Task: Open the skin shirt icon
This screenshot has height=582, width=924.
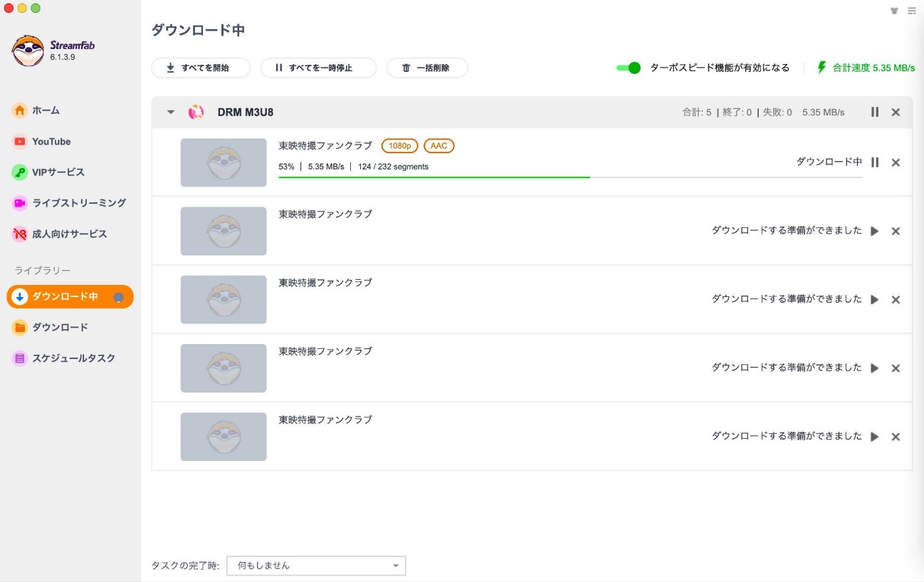Action: 894,11
